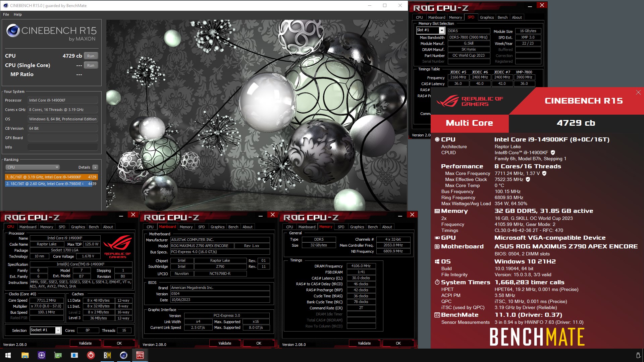The width and height of the screenshot is (644, 362).
Task: Switch to the Cinebench taskbar icon
Action: [x=124, y=355]
